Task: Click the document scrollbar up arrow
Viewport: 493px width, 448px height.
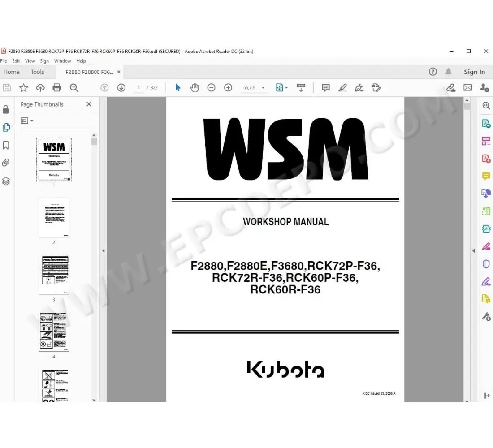Action: (x=467, y=100)
